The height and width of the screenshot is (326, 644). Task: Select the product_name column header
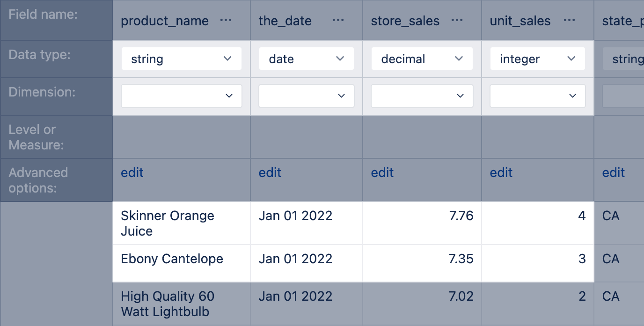(x=165, y=20)
